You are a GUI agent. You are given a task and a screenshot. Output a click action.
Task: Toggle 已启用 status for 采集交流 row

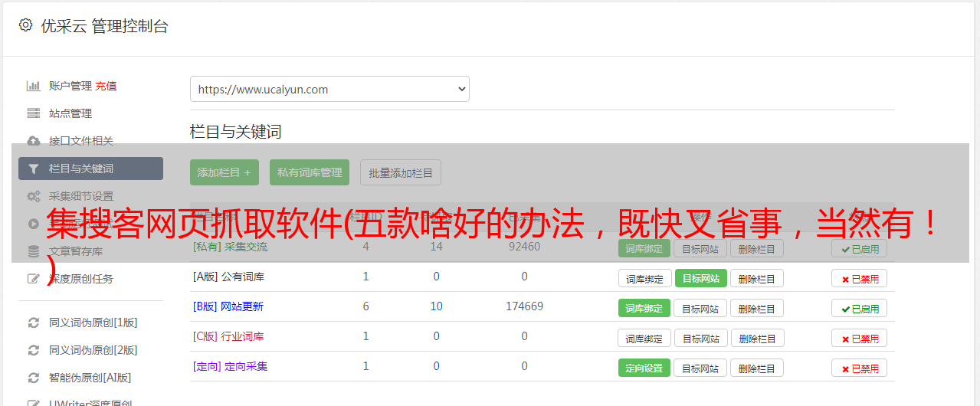pyautogui.click(x=860, y=248)
